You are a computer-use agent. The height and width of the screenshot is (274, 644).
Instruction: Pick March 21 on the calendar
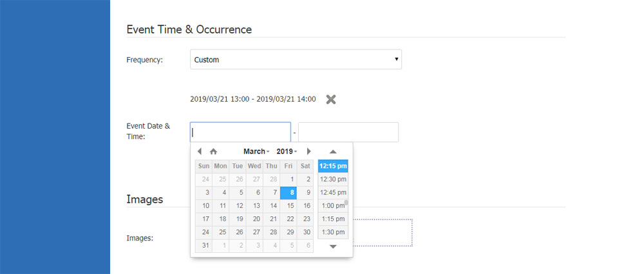tap(274, 219)
